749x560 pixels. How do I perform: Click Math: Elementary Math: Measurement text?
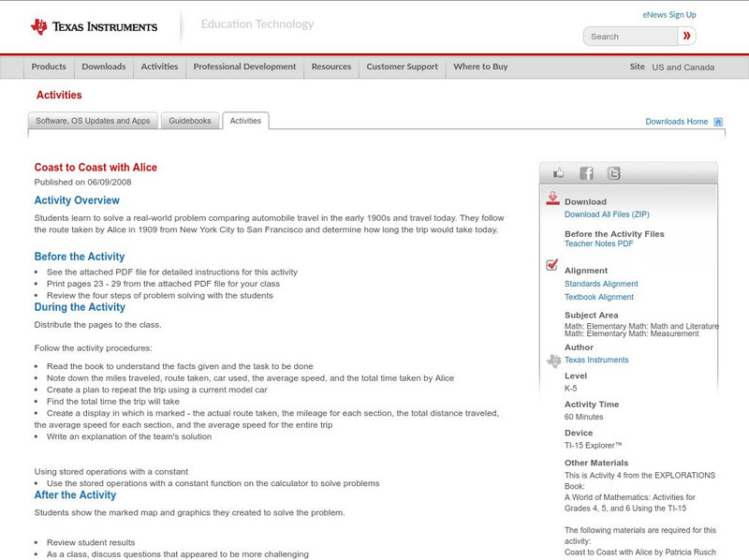click(631, 333)
